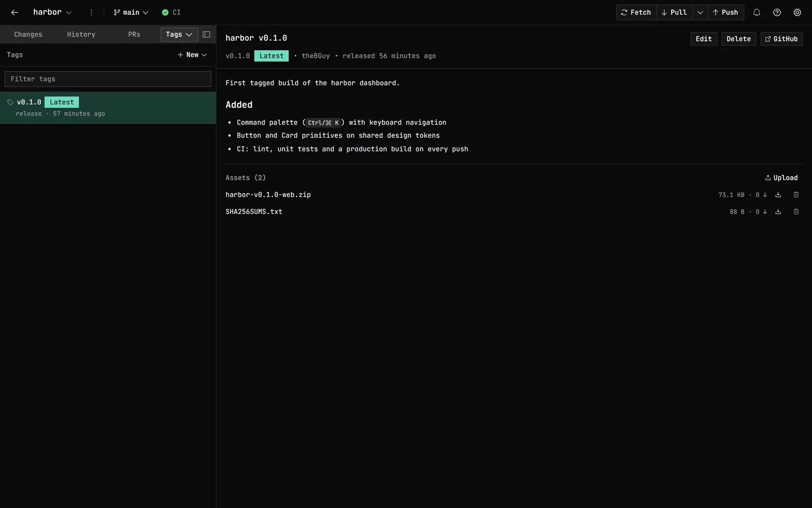Click the 'Added' section heading

(x=239, y=105)
